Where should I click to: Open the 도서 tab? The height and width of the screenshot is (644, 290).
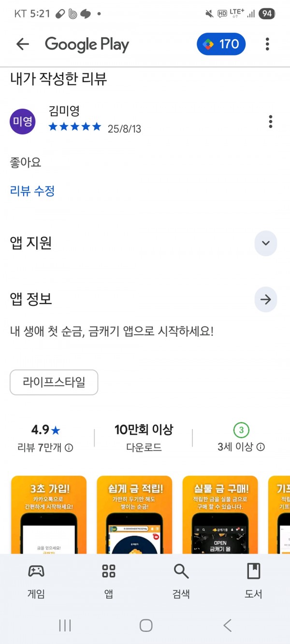[x=253, y=581]
